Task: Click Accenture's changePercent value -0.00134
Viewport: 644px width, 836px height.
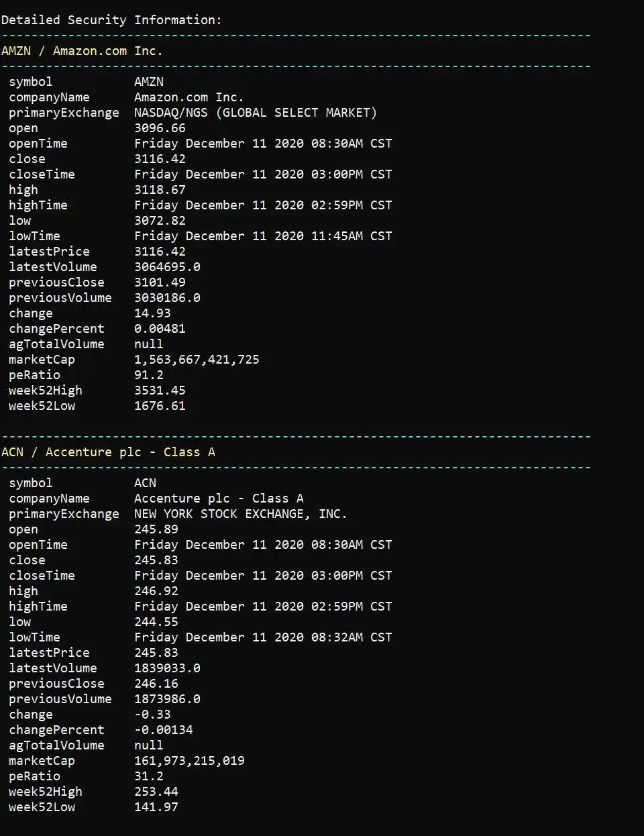Action: [x=163, y=730]
